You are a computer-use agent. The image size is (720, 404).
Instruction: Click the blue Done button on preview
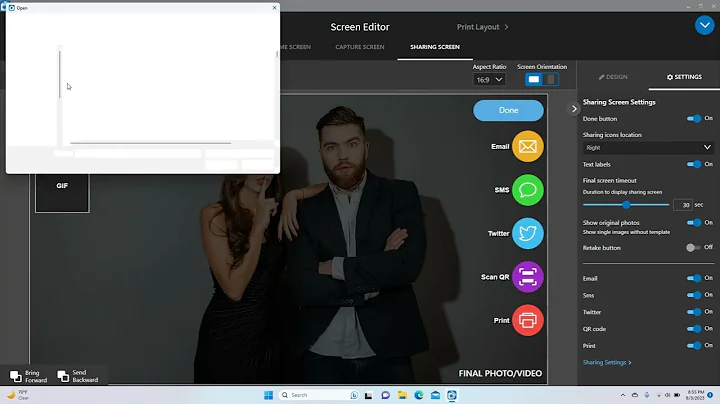click(x=508, y=110)
